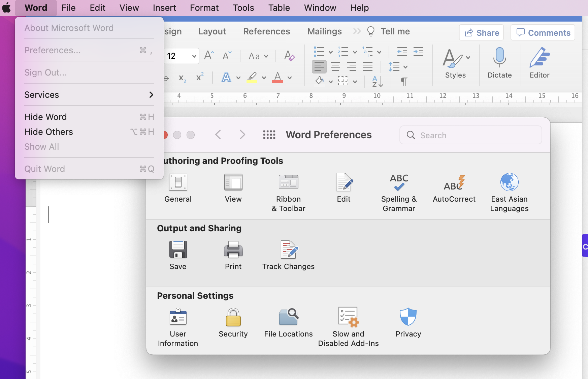Toggle center text alignment
The image size is (588, 379).
point(335,67)
